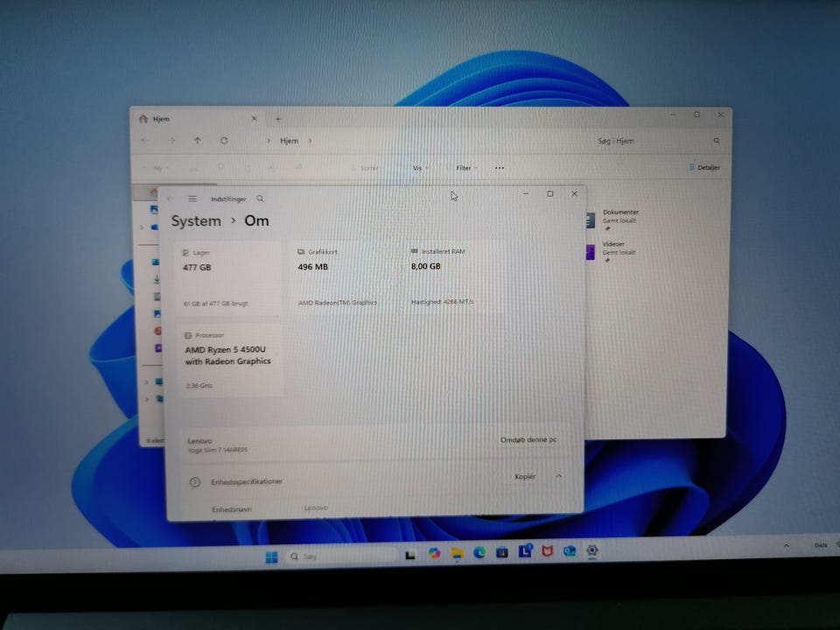Show hidden system tray icons

[786, 546]
